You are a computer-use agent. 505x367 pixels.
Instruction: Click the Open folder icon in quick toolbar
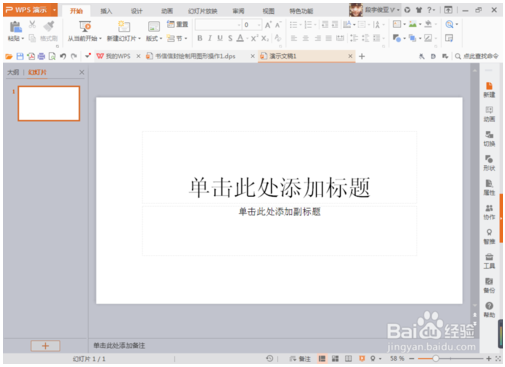point(9,56)
